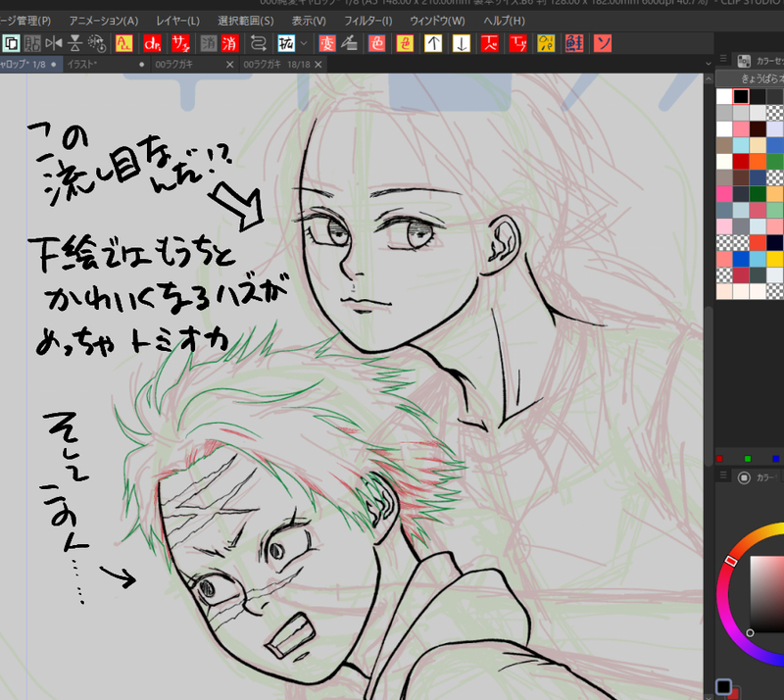Click the hue ring handle on color wheel
The height and width of the screenshot is (700, 784).
click(730, 561)
